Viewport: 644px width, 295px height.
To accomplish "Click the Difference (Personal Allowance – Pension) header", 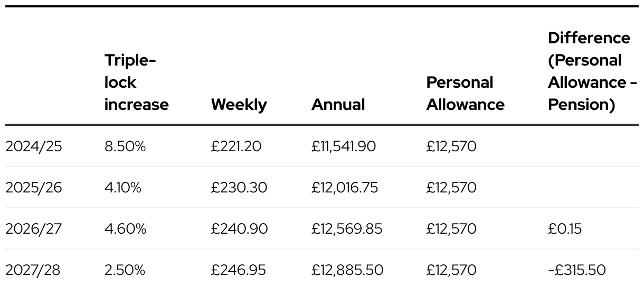I will [592, 71].
